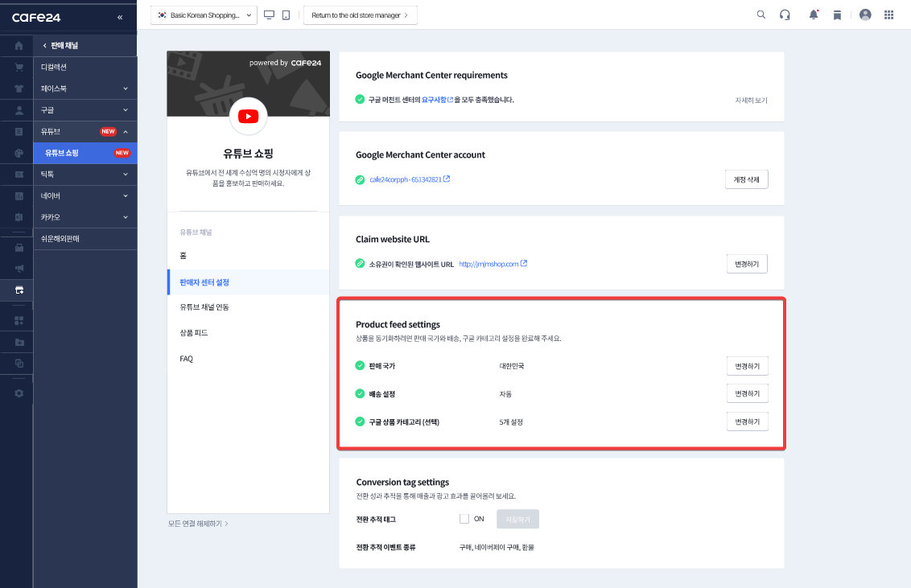Image resolution: width=911 pixels, height=588 pixels.
Task: Switch to desktop preview monitor icon
Action: click(269, 15)
